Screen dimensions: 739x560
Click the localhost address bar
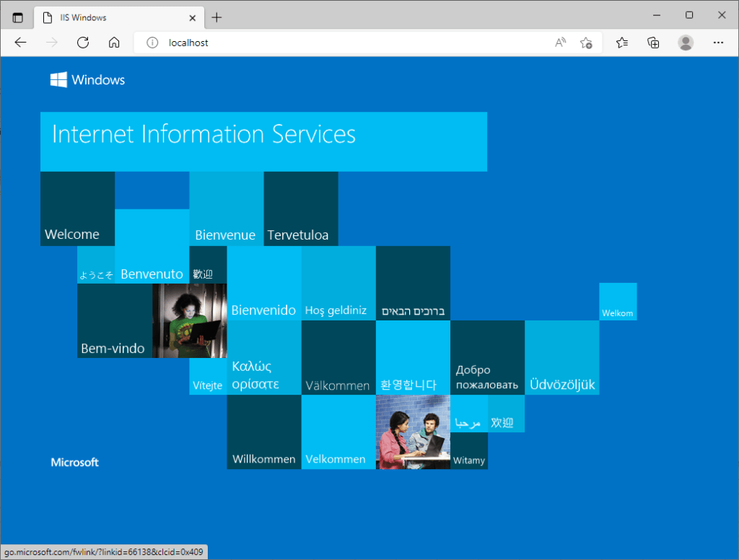pyautogui.click(x=346, y=43)
